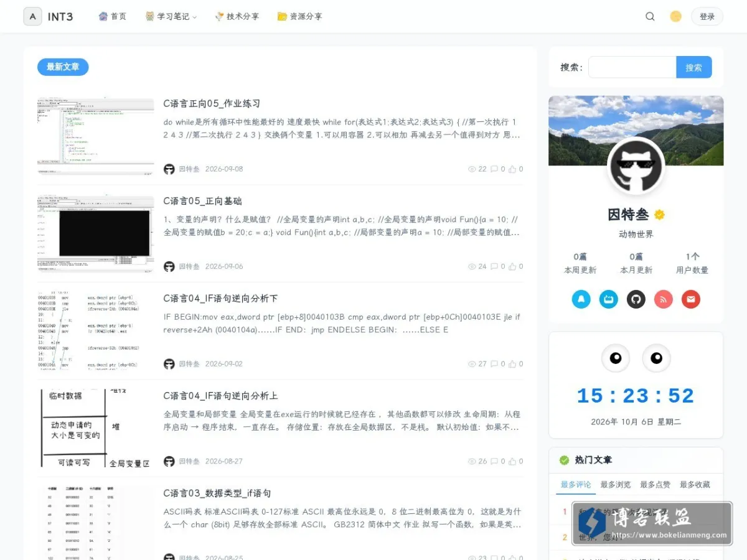The image size is (747, 560).
Task: Click the 用户数量 stat label
Action: click(x=692, y=270)
